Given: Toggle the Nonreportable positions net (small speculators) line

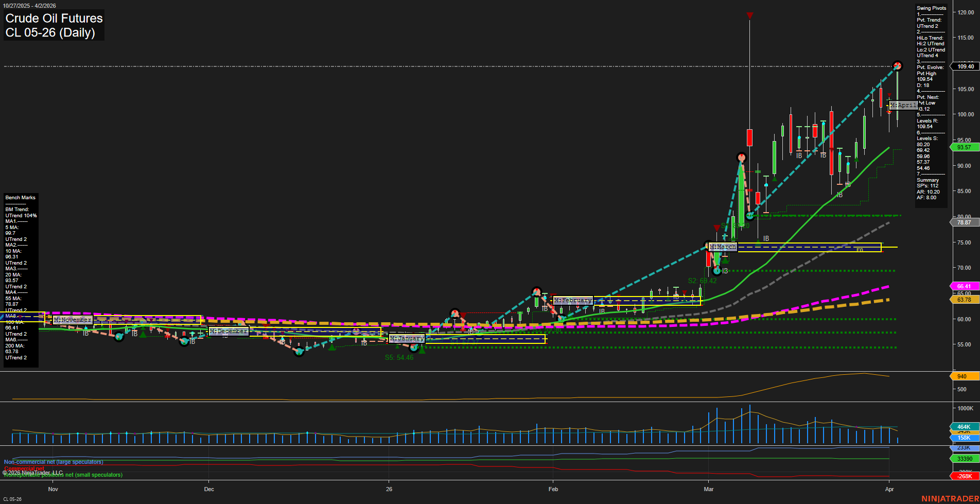Looking at the screenshot, I should click(63, 475).
